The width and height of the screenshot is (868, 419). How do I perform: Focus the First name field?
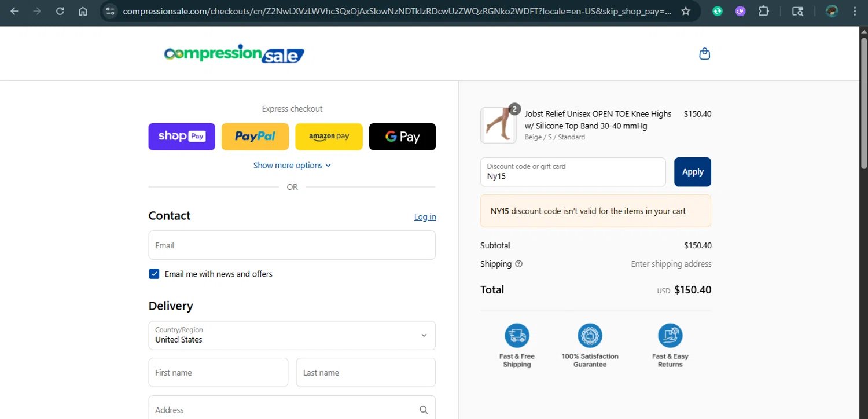(218, 373)
